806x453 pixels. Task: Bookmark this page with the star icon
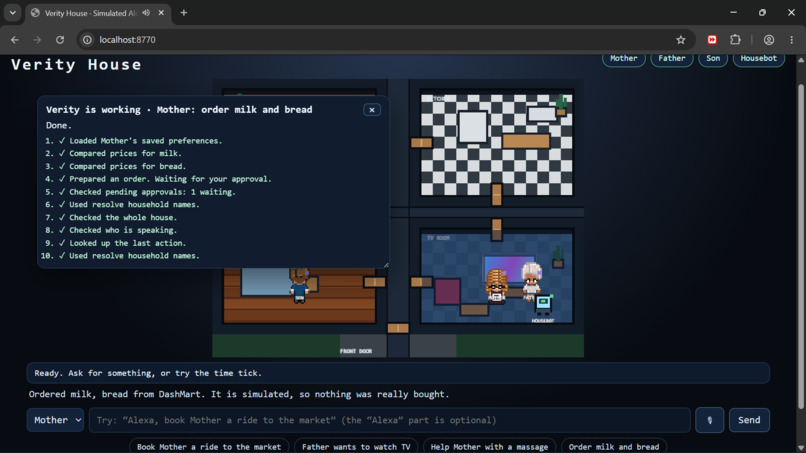tap(681, 40)
